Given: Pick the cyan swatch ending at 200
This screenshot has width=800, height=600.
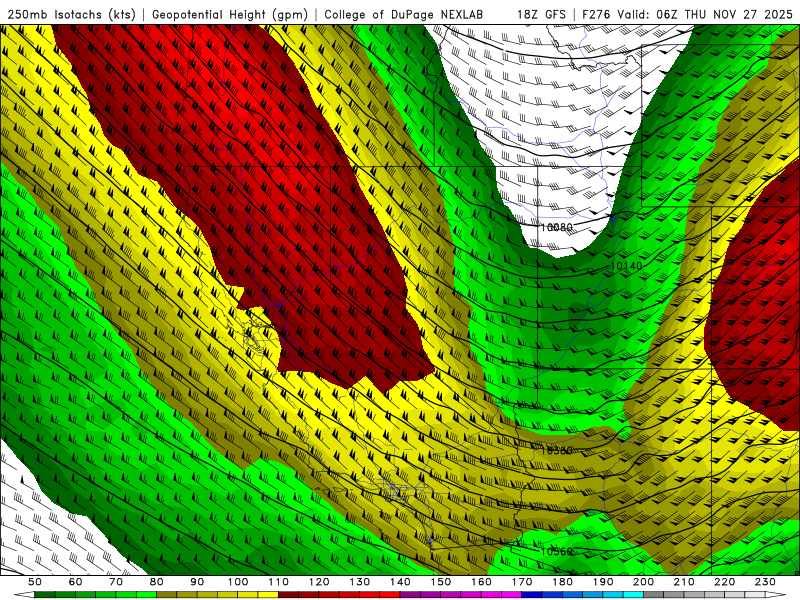Looking at the screenshot, I should tap(633, 594).
